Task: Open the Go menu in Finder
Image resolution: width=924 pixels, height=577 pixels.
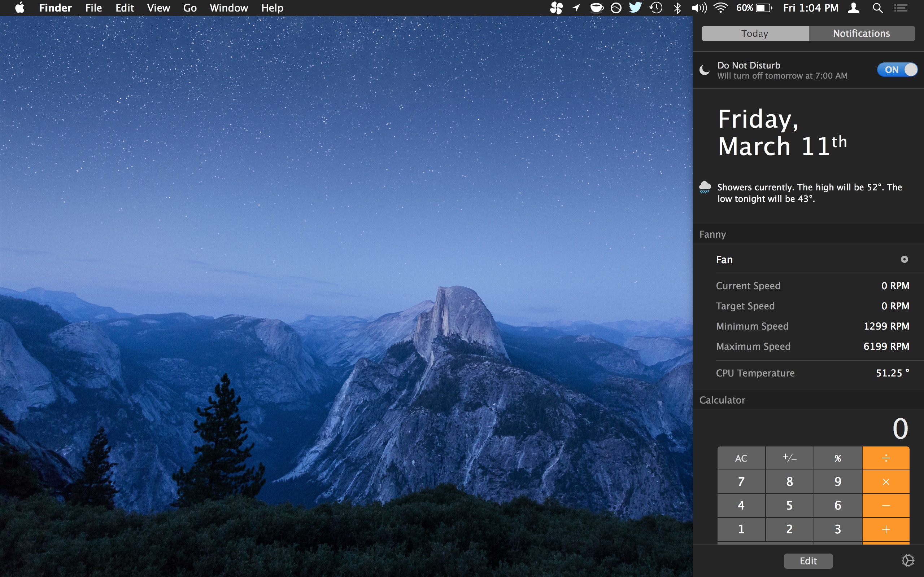Action: (x=190, y=8)
